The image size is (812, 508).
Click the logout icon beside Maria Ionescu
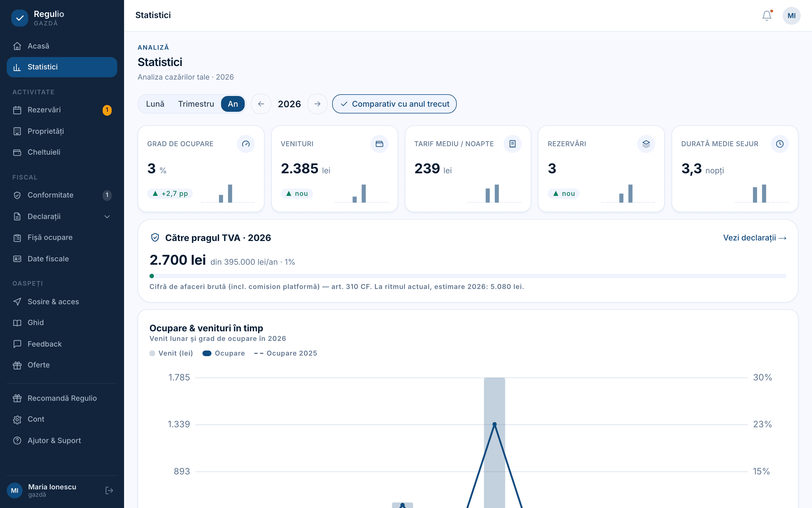pyautogui.click(x=109, y=491)
